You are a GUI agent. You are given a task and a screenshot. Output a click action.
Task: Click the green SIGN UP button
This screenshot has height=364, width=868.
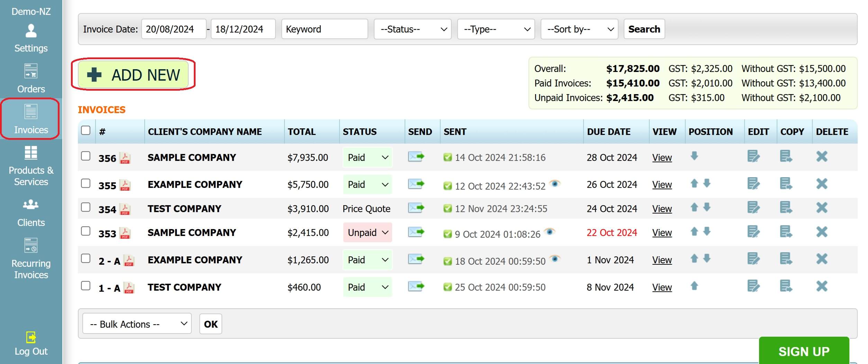point(804,351)
